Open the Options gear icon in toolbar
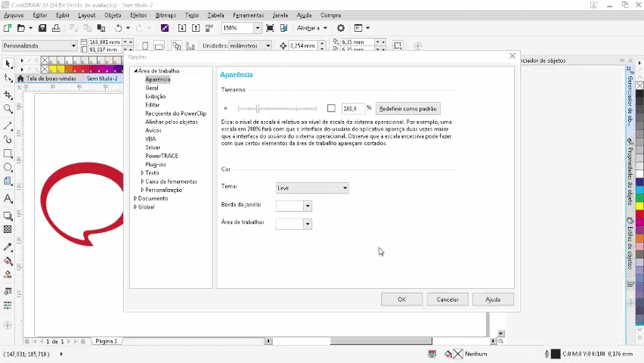The width and height of the screenshot is (644, 363). click(340, 28)
